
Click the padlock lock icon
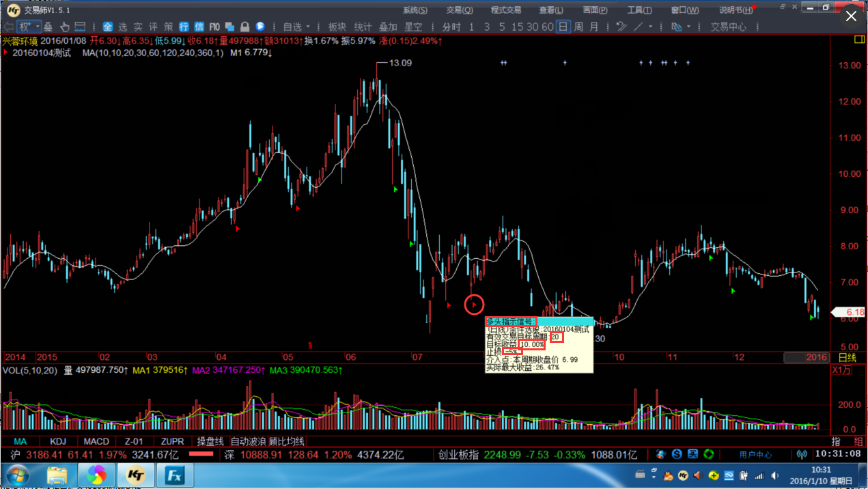244,27
